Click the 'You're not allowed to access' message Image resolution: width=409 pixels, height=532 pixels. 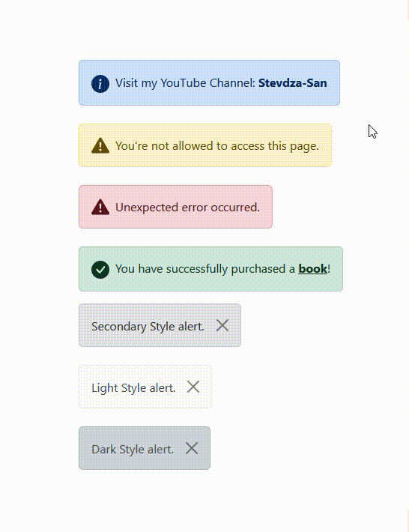pyautogui.click(x=217, y=146)
